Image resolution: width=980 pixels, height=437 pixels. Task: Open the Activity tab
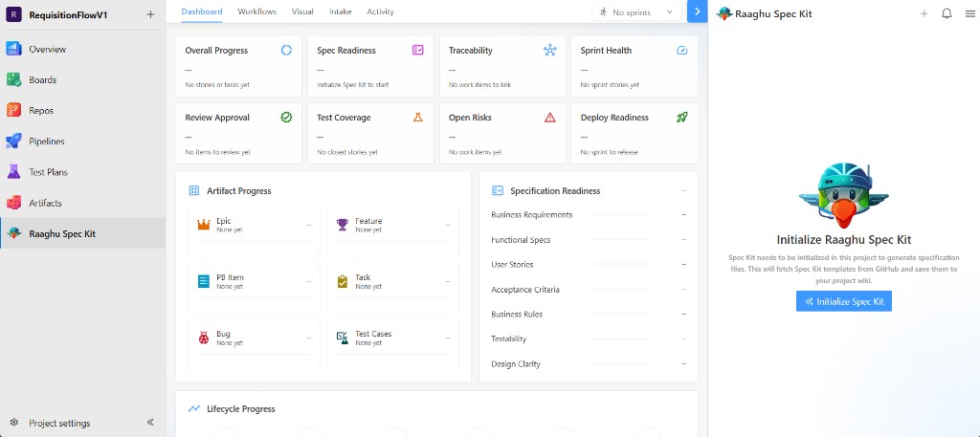[x=381, y=11]
